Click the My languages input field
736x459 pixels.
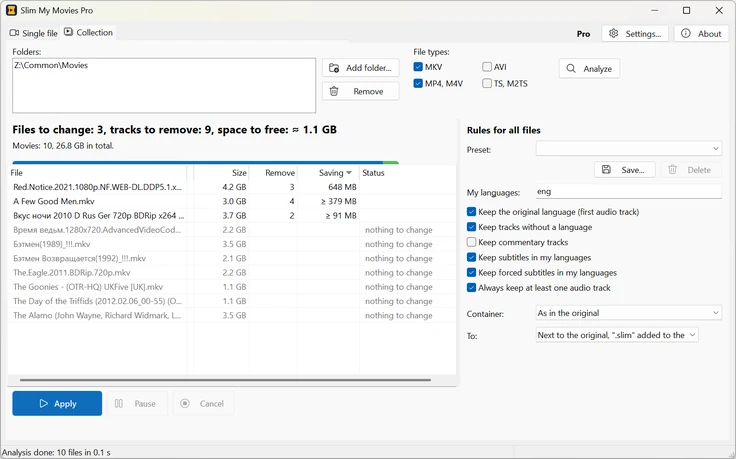click(629, 191)
